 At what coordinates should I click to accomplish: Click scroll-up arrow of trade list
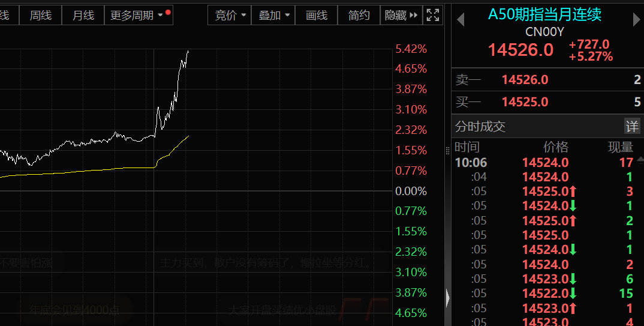pyautogui.click(x=640, y=160)
